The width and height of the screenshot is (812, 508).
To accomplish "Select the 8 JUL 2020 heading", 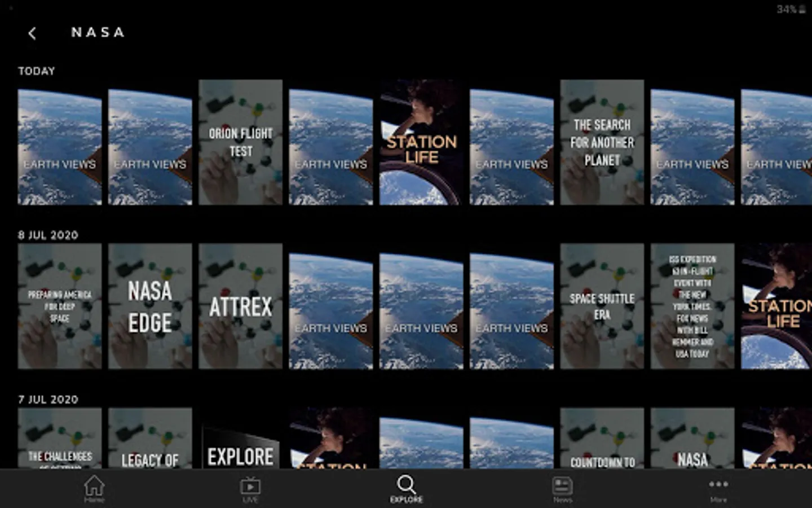I will (x=48, y=235).
